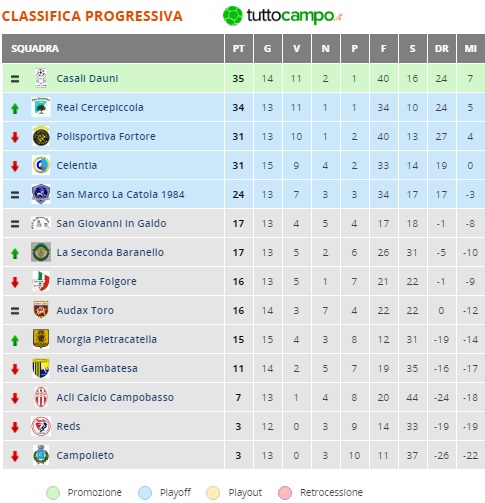
Task: Open the La Seconda Baranello team page
Action: tap(110, 252)
